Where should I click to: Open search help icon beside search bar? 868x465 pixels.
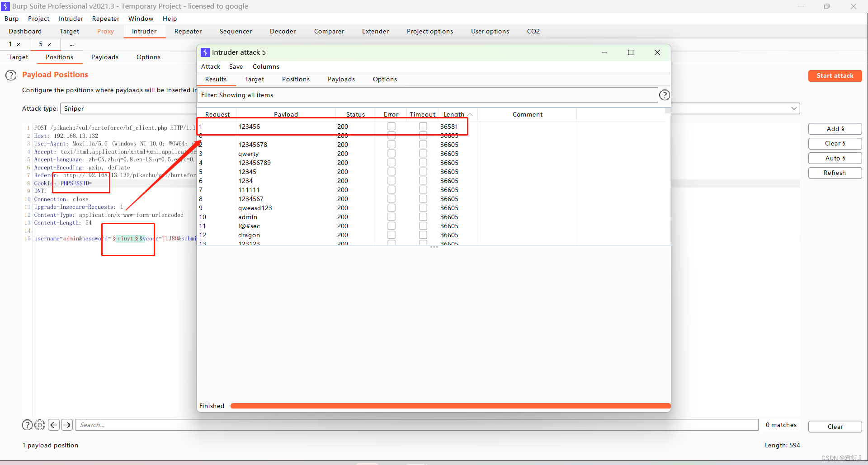pyautogui.click(x=27, y=425)
